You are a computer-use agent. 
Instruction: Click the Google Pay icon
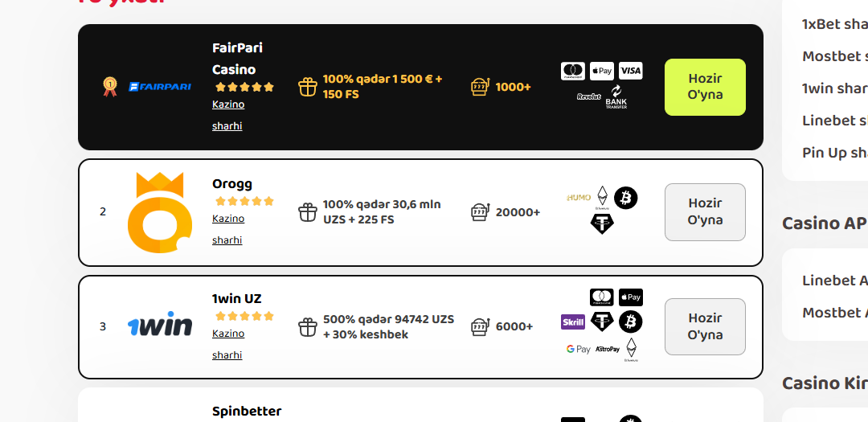(578, 349)
